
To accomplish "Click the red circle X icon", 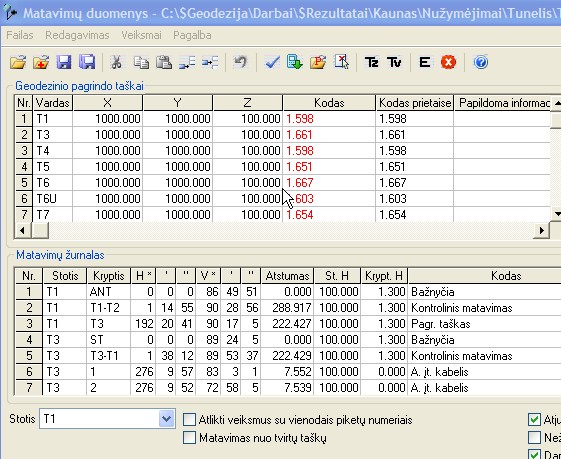I will point(448,63).
